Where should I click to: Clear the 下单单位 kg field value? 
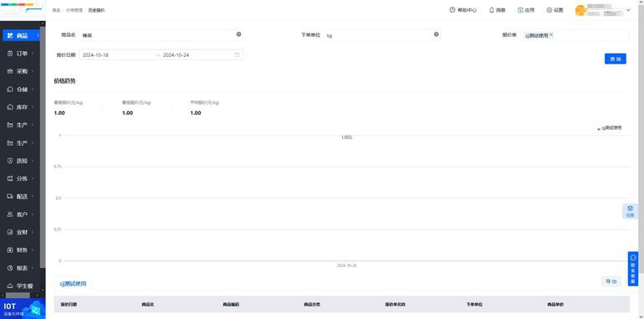(437, 34)
